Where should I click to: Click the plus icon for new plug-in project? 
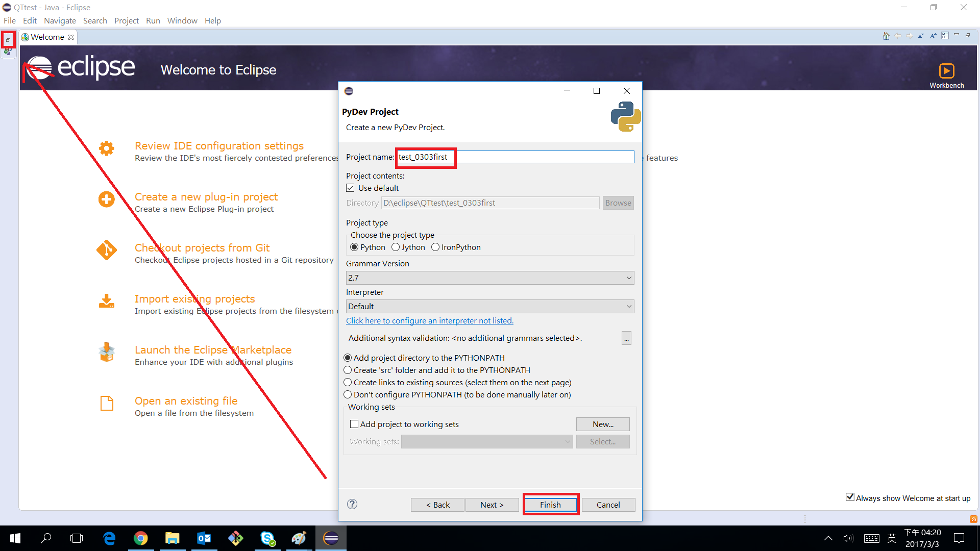point(106,199)
